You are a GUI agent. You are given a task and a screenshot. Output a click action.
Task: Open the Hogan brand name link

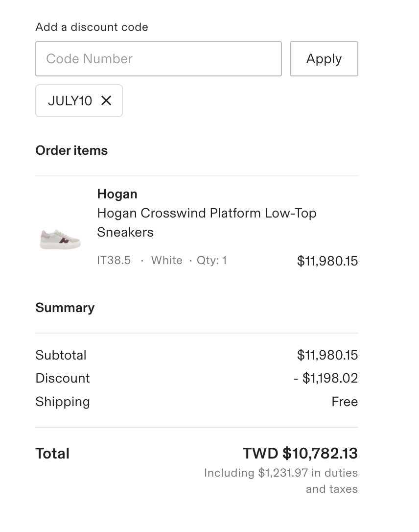(117, 193)
